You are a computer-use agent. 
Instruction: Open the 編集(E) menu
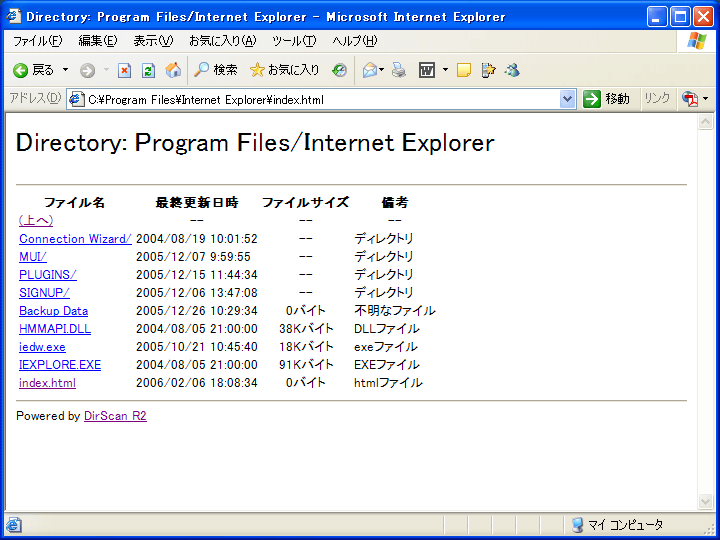pos(98,41)
